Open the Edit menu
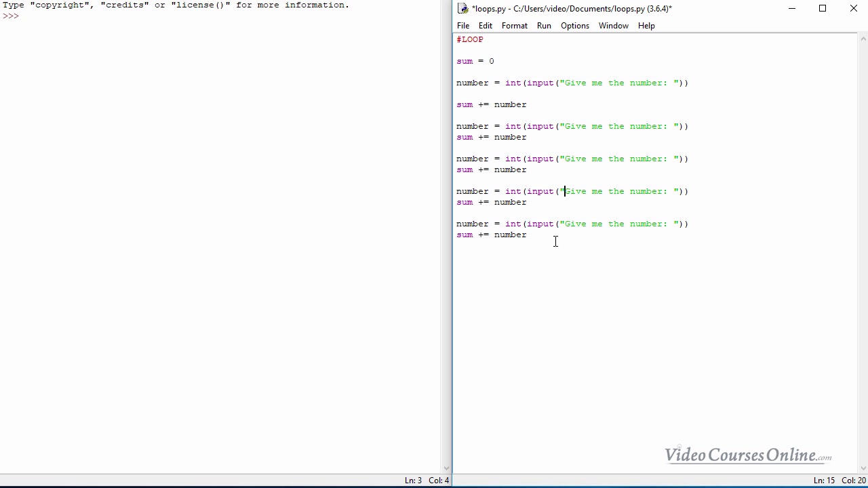Screen dimensions: 868x488 coord(486,26)
